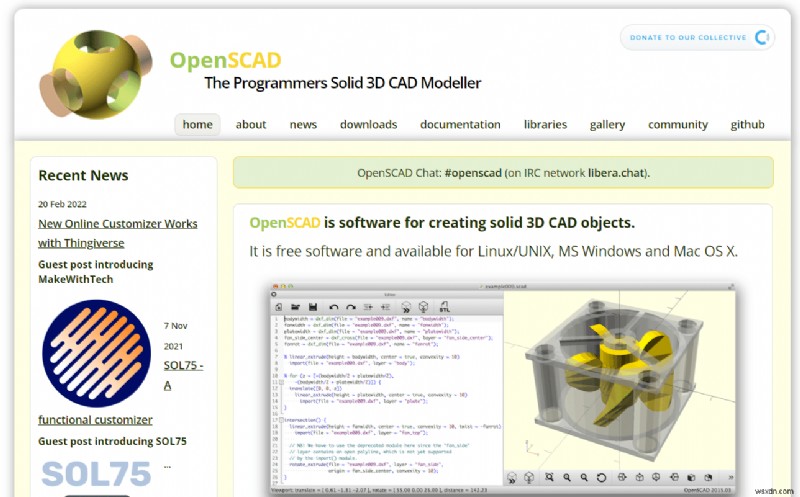800x497 pixels.
Task: Click the Top view cube icon
Action: pyautogui.click(x=639, y=477)
